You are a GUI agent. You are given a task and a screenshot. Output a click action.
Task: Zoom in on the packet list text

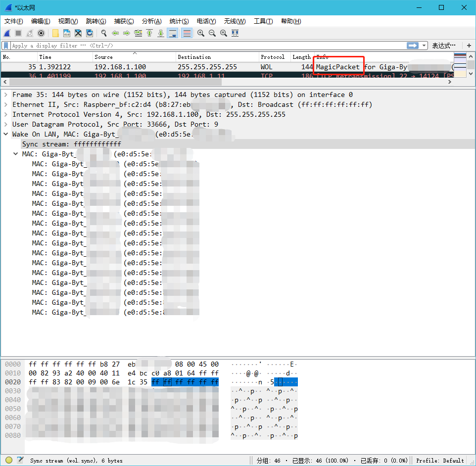point(201,33)
